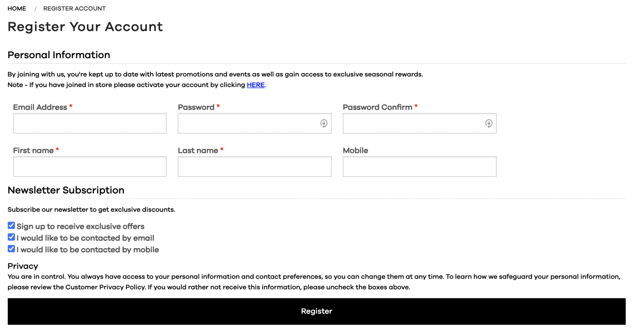644x332 pixels.
Task: Click the contacted by email label text
Action: click(x=86, y=239)
